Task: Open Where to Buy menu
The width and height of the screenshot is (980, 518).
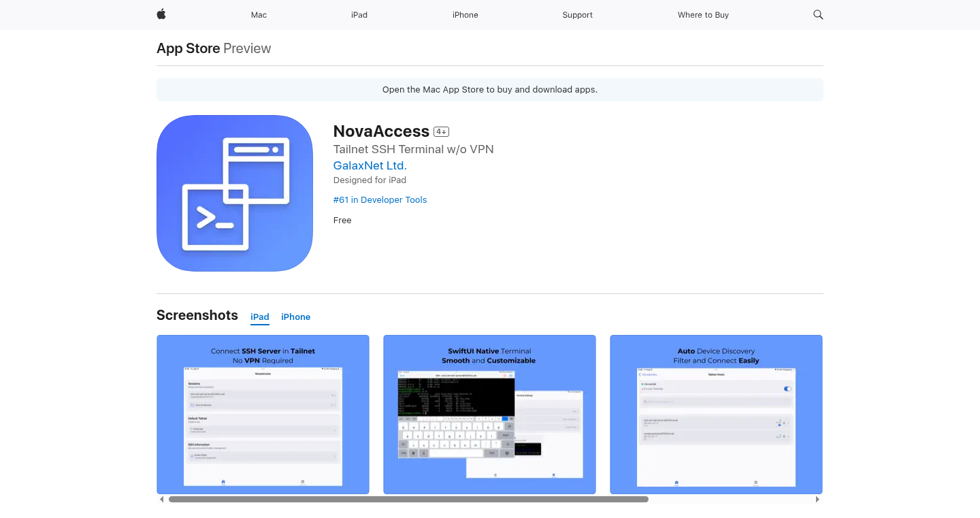Action: [703, 15]
